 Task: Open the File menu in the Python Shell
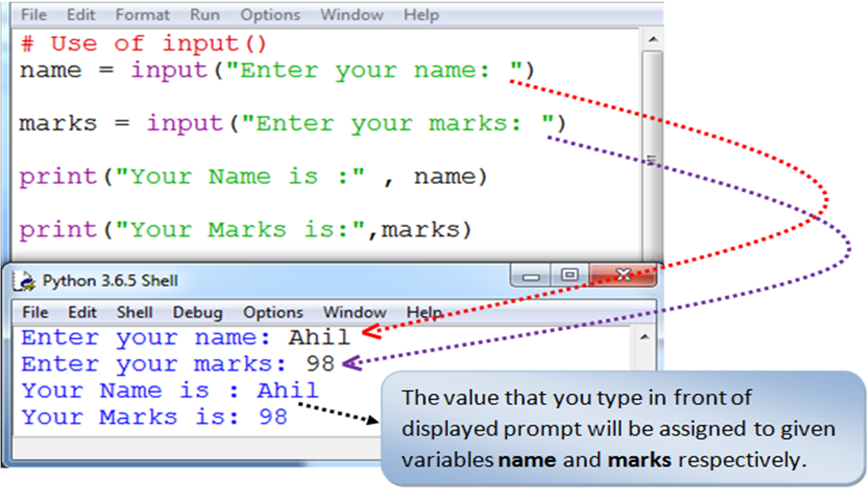point(36,312)
